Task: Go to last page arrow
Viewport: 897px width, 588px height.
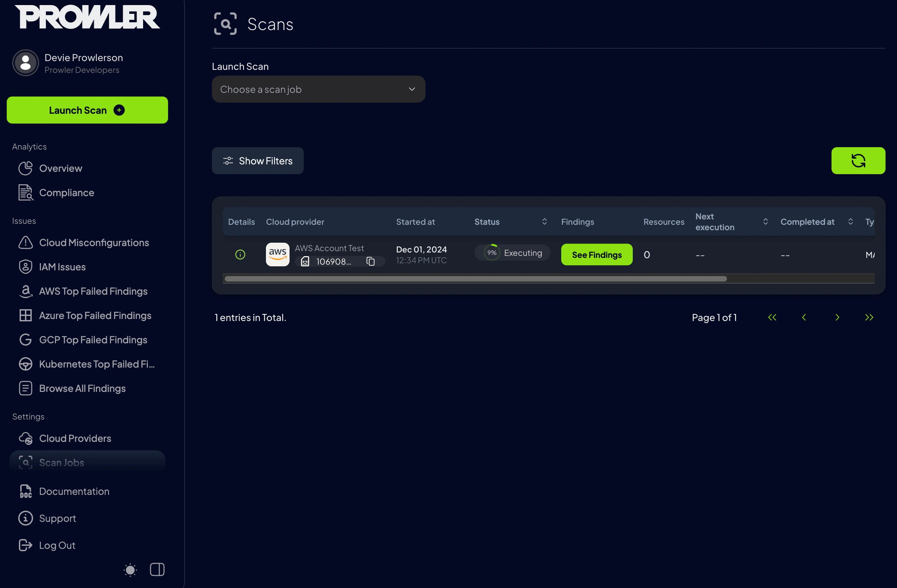Action: (869, 317)
